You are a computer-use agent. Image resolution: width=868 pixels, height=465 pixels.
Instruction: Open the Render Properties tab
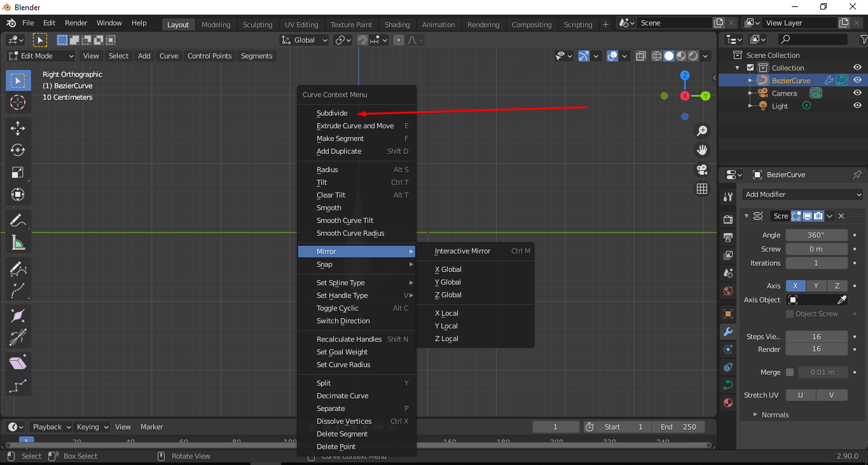[x=727, y=219]
